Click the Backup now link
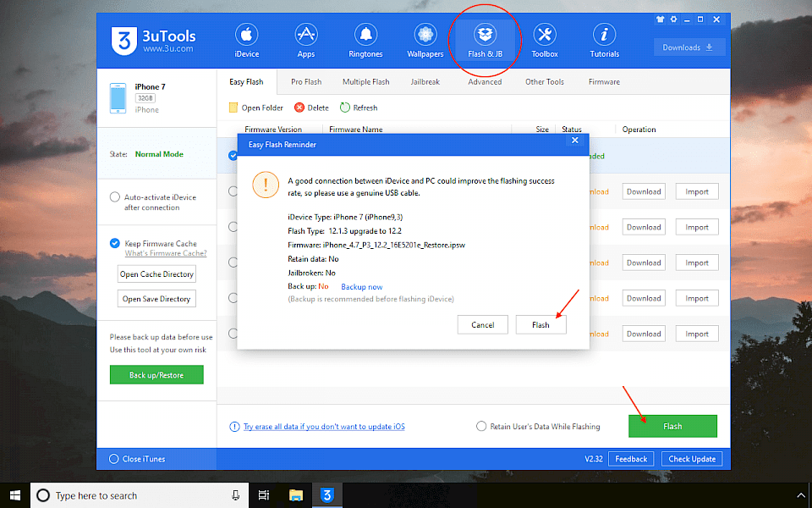Viewport: 812px width, 508px height. (362, 287)
